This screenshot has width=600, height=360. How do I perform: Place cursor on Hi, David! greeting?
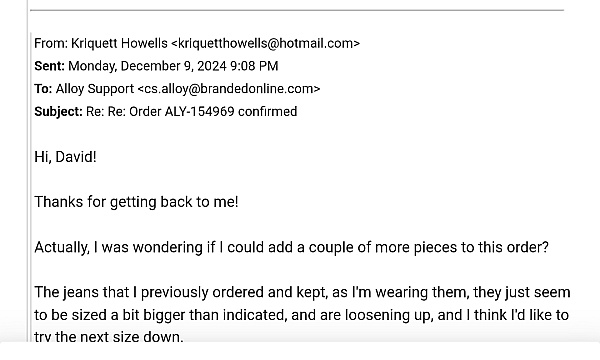tap(65, 157)
